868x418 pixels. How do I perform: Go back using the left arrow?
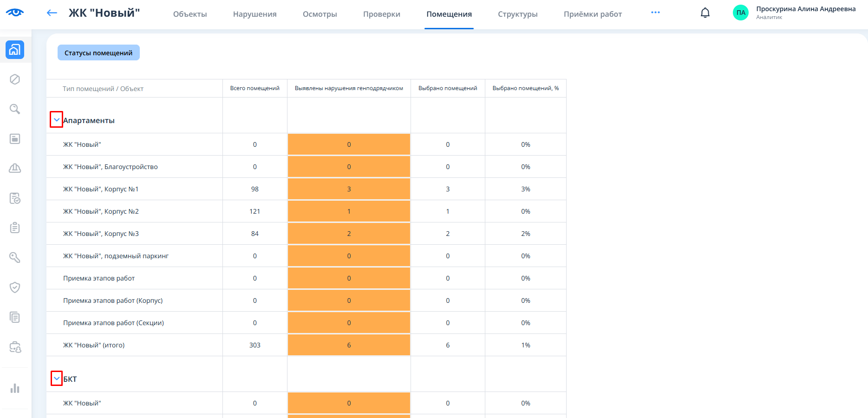tap(52, 13)
